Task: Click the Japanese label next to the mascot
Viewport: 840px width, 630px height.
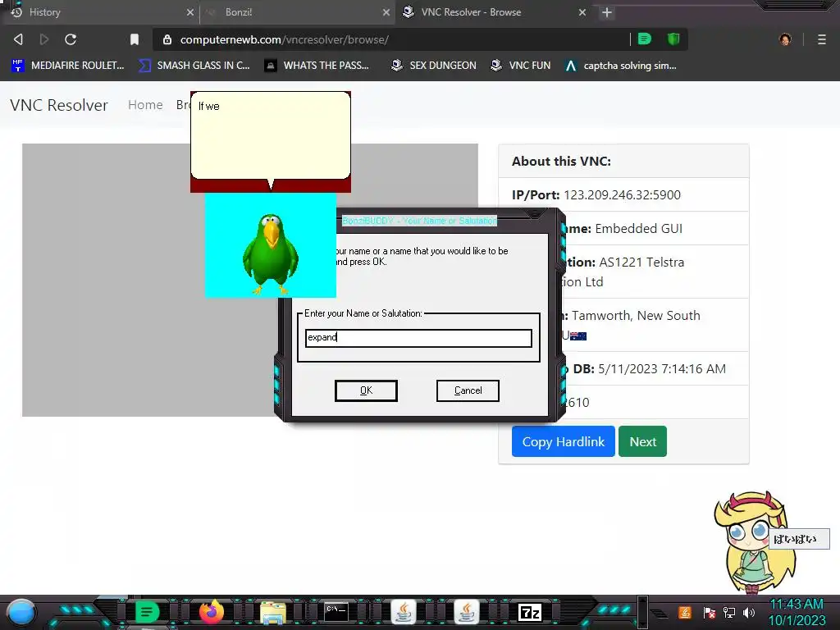Action: coord(799,539)
